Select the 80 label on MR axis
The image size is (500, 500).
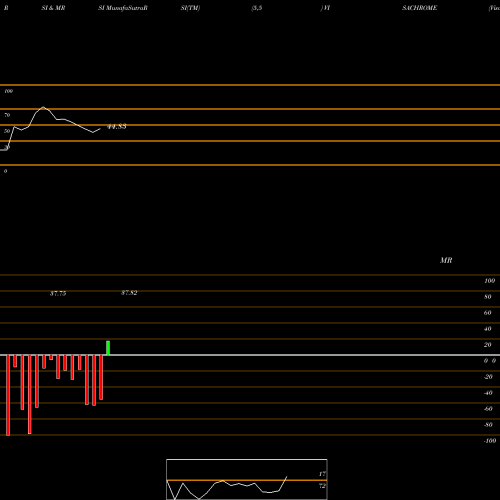tap(488, 297)
